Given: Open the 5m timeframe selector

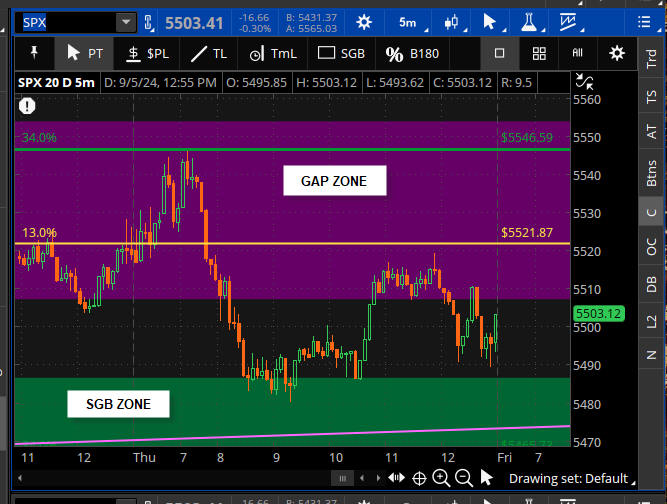Looking at the screenshot, I should tap(408, 22).
